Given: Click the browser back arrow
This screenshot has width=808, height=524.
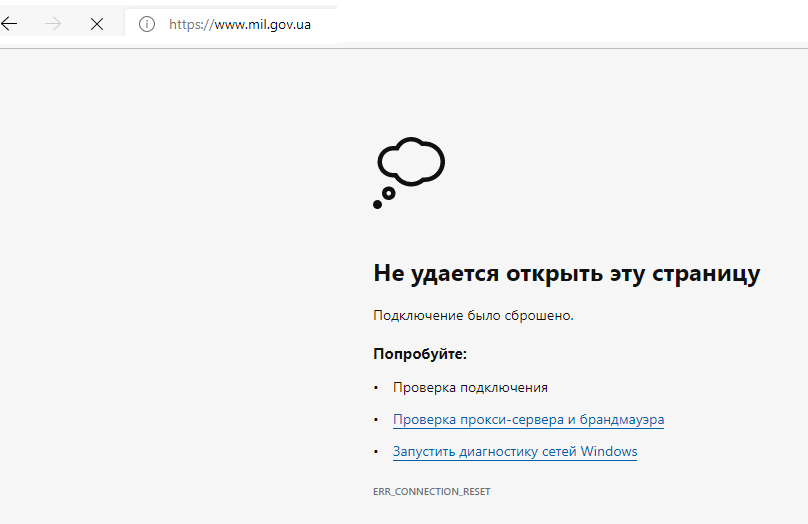Looking at the screenshot, I should coord(10,24).
